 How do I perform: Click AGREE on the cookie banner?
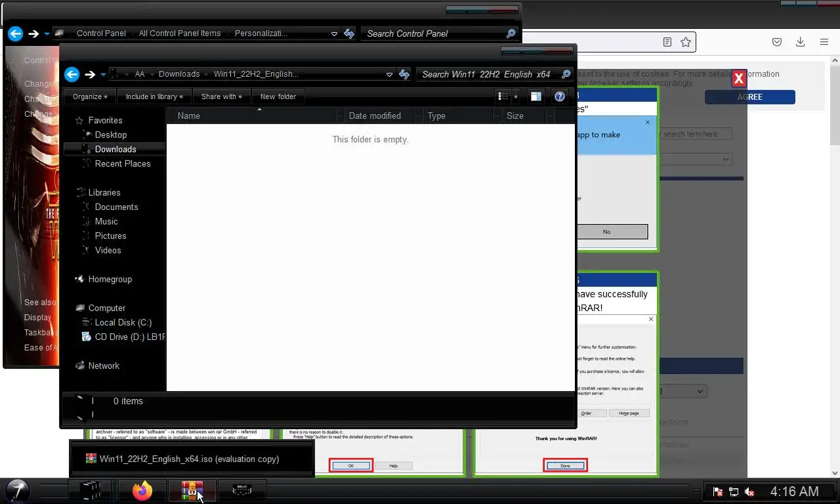pyautogui.click(x=750, y=96)
